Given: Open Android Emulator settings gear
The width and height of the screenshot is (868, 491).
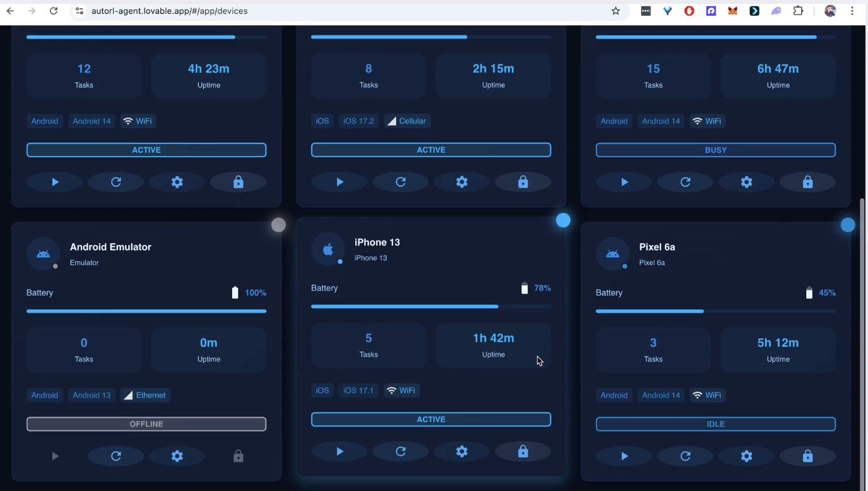Looking at the screenshot, I should coord(177,456).
